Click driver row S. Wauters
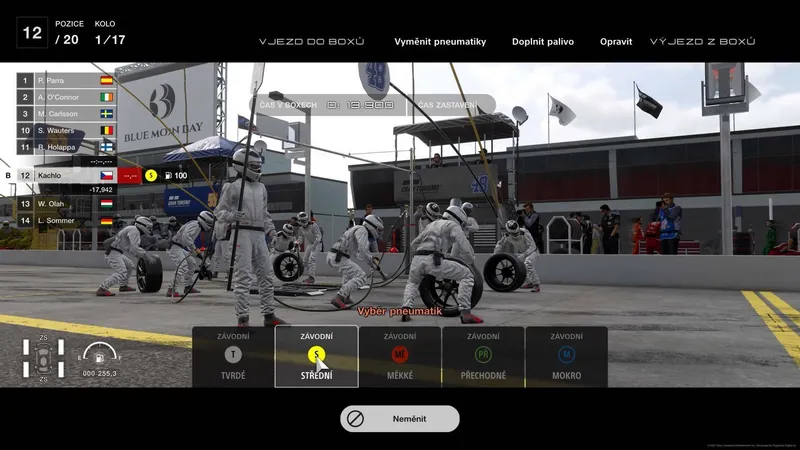The width and height of the screenshot is (800, 450). point(66,131)
